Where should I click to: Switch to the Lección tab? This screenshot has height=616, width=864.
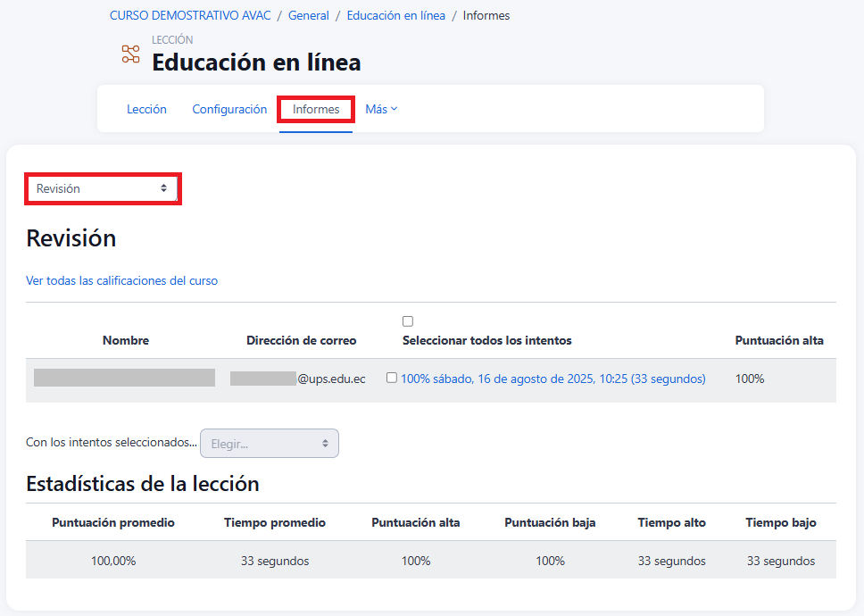point(146,109)
